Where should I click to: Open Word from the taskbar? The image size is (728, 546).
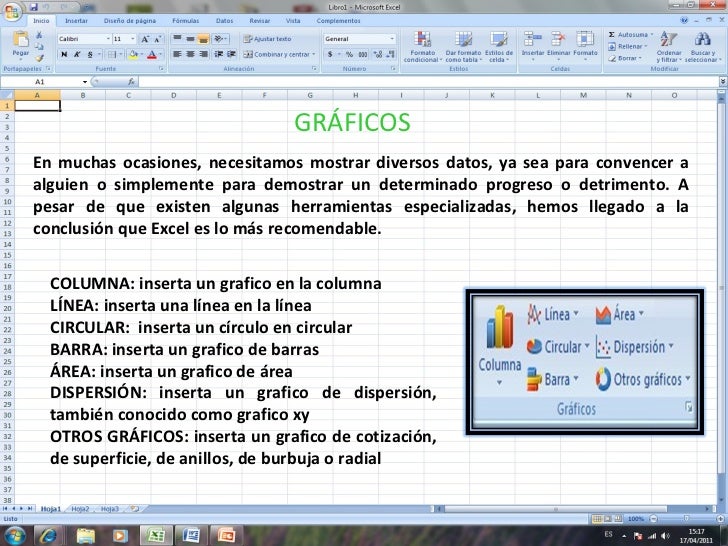(191, 536)
